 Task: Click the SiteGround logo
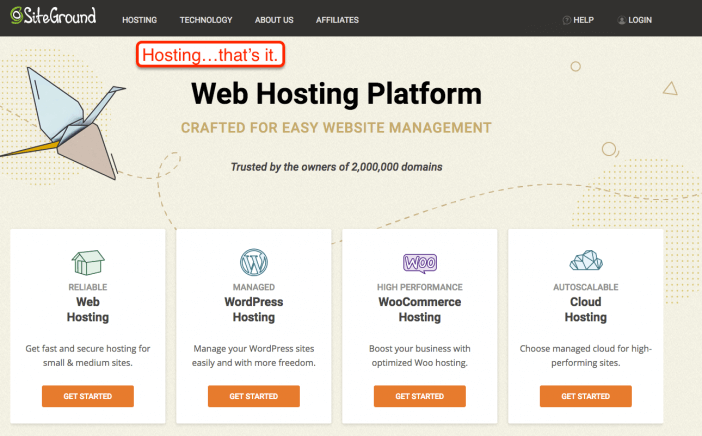[53, 16]
